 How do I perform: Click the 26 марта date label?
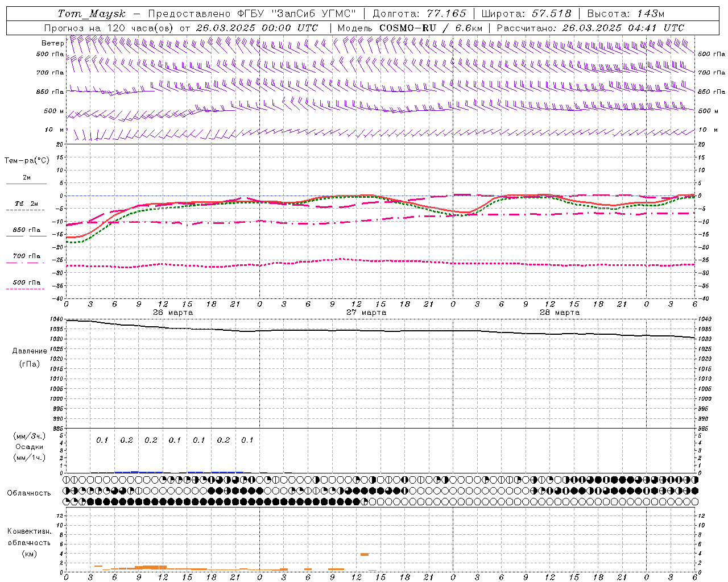click(173, 313)
